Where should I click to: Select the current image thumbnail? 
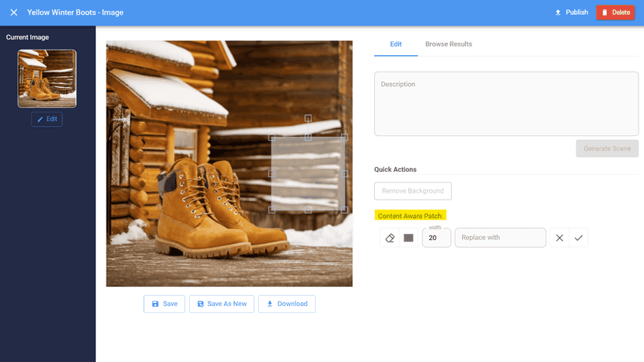pos(47,78)
